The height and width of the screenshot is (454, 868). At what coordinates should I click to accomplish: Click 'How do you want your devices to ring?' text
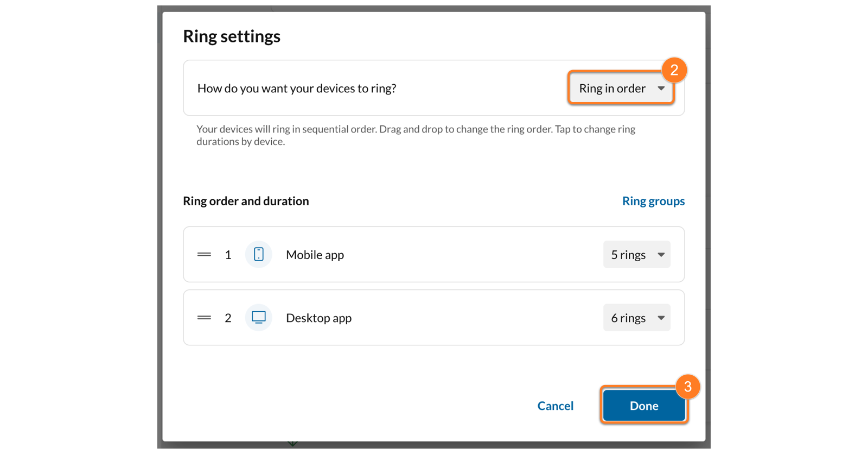297,89
